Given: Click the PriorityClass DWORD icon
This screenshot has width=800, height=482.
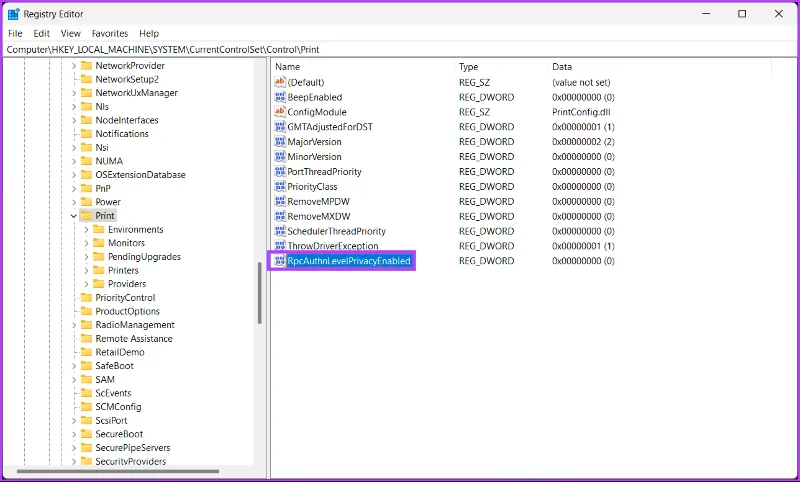Looking at the screenshot, I should [280, 186].
